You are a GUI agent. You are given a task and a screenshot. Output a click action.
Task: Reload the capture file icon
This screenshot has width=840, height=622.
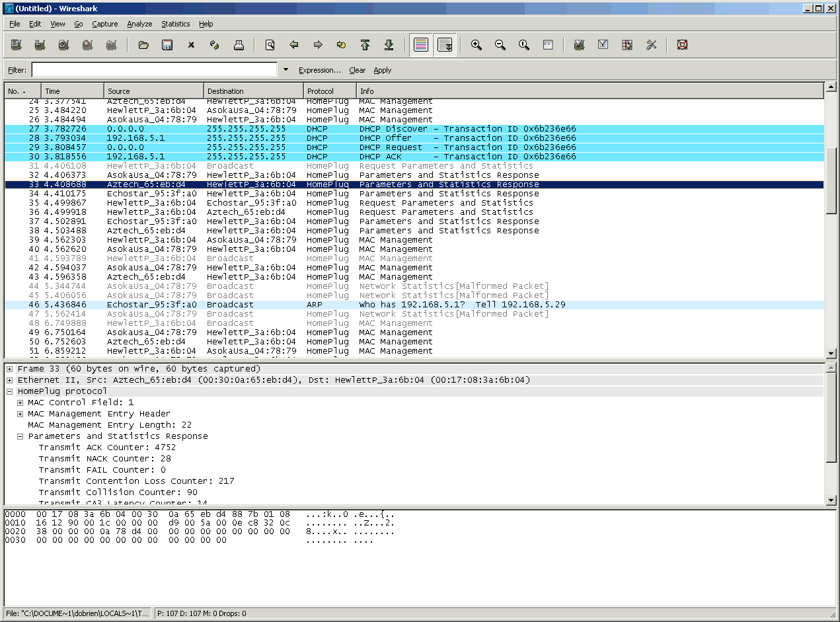pos(215,45)
